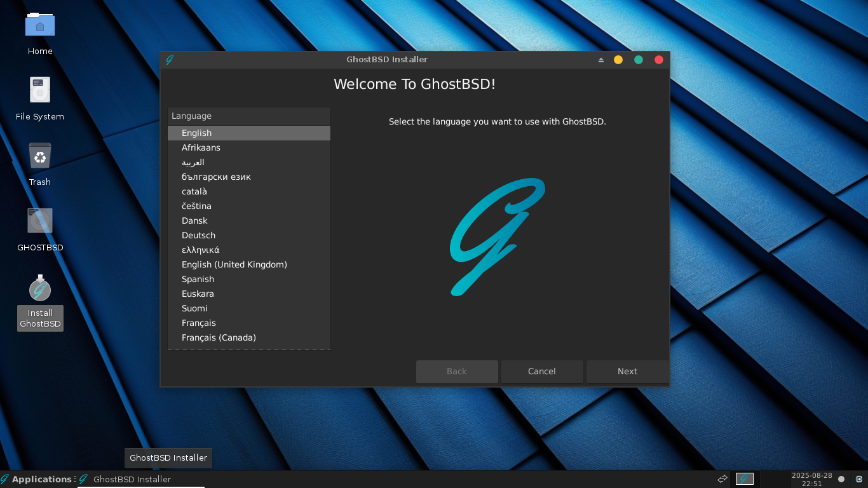Open the File System desktop icon
The image size is (868, 488).
(x=40, y=90)
